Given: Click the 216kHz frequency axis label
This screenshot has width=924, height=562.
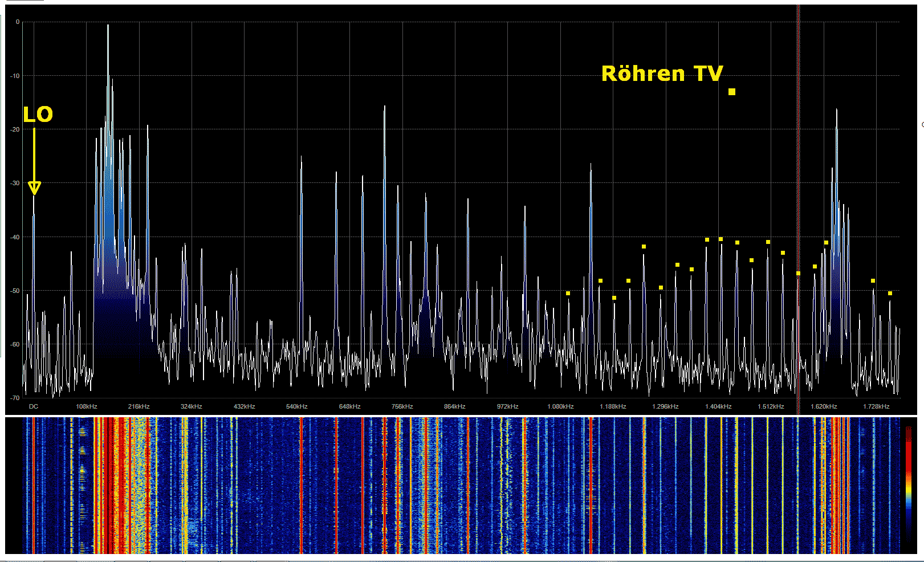Looking at the screenshot, I should 139,406.
